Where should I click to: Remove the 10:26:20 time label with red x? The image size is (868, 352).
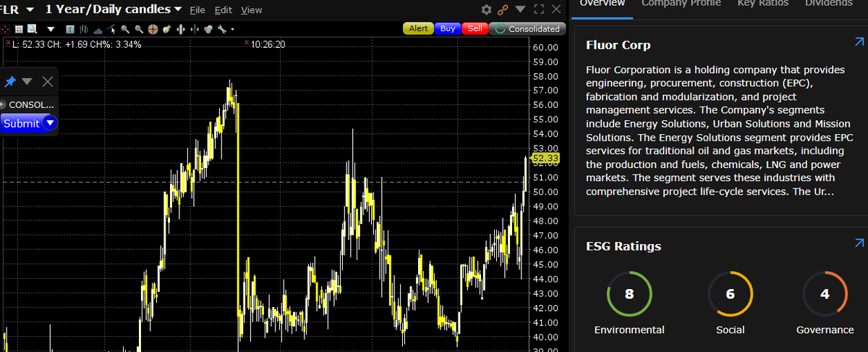[x=247, y=43]
